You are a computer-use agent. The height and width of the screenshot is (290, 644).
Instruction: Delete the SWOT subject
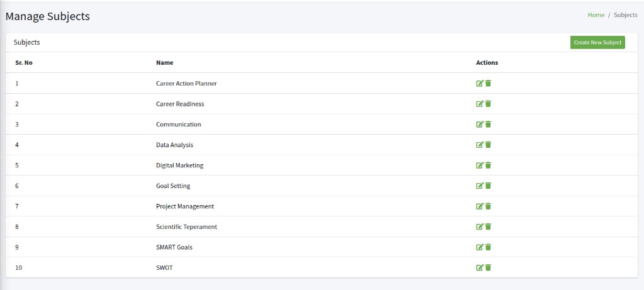click(488, 268)
